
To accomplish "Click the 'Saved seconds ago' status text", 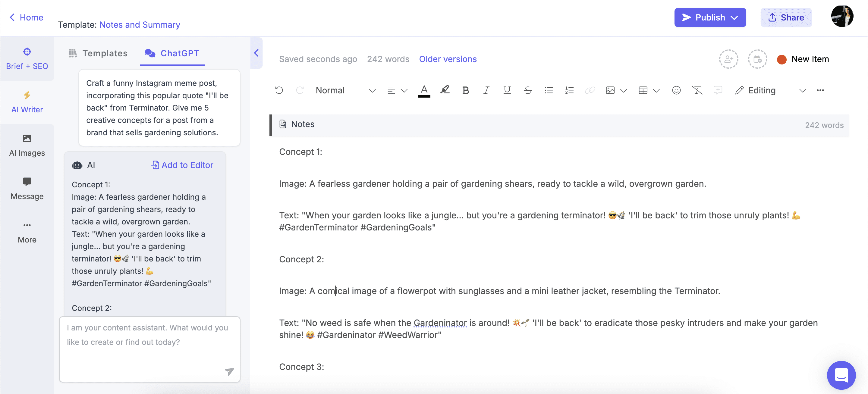I will 318,59.
